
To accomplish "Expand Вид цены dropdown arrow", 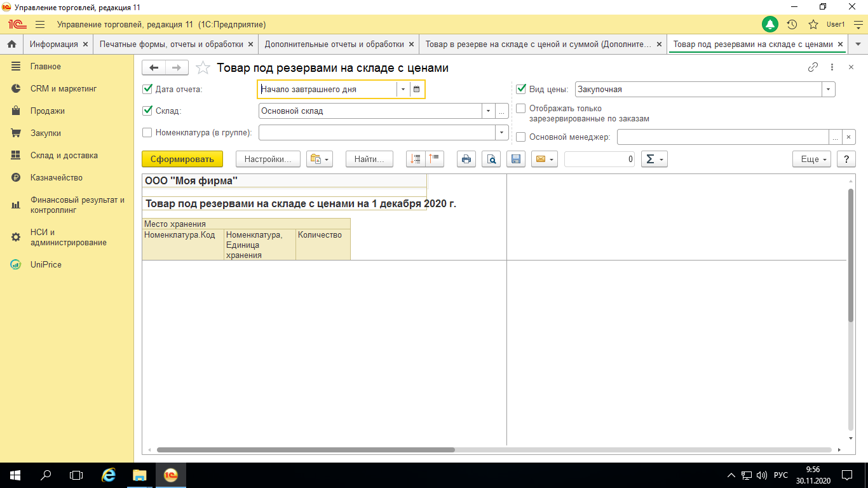I will (828, 90).
